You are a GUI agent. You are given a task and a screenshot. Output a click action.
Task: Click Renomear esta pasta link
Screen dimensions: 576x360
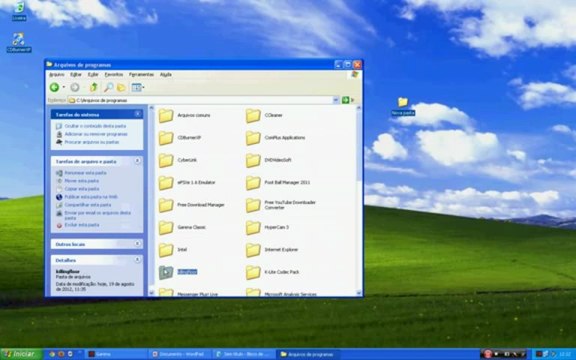85,173
